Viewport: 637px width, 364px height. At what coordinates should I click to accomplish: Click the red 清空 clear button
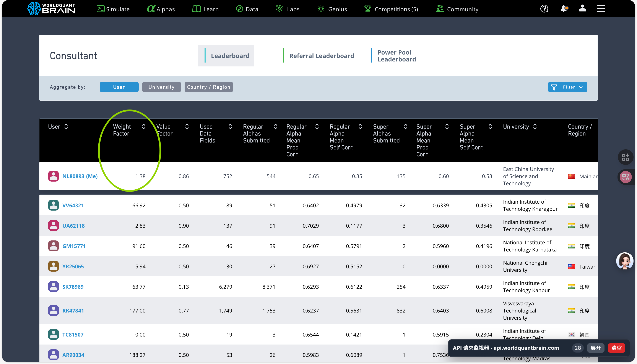616,348
